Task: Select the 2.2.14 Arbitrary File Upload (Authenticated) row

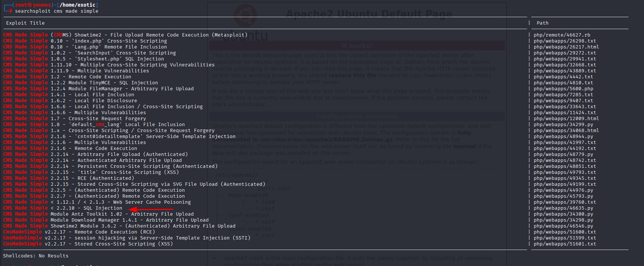Action: [95, 154]
